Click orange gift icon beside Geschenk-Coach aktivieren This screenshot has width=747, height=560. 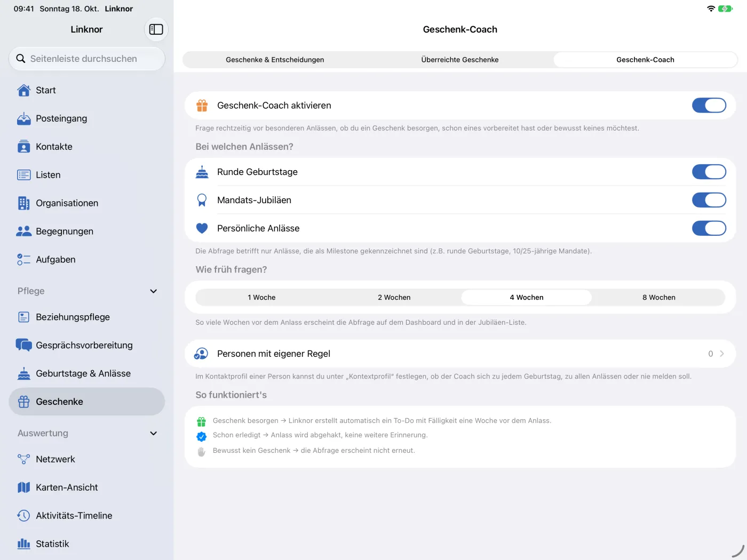tap(202, 106)
